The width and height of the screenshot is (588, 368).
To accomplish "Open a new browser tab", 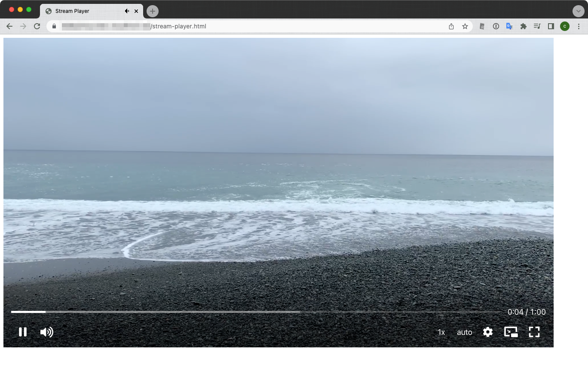I will point(152,11).
